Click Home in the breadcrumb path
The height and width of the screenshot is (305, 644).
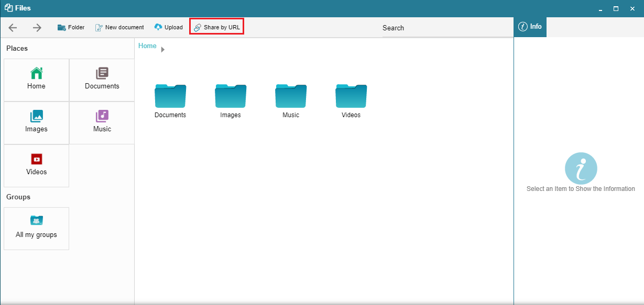pyautogui.click(x=147, y=46)
